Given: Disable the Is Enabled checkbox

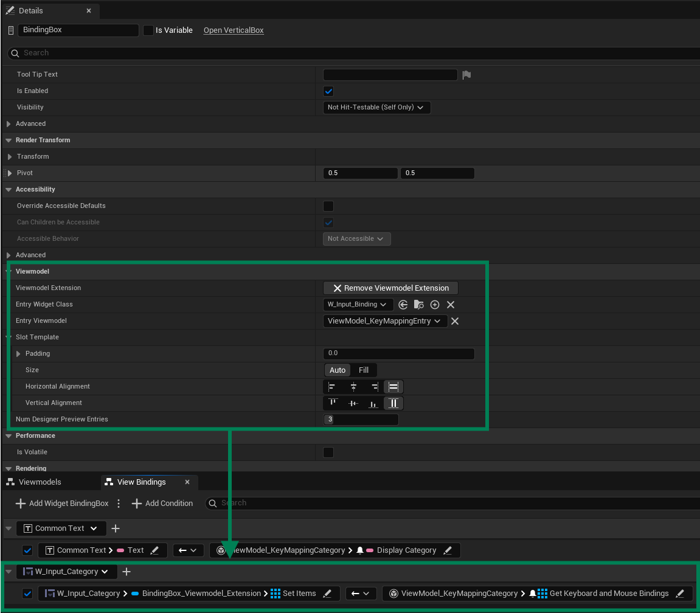Looking at the screenshot, I should coord(328,91).
